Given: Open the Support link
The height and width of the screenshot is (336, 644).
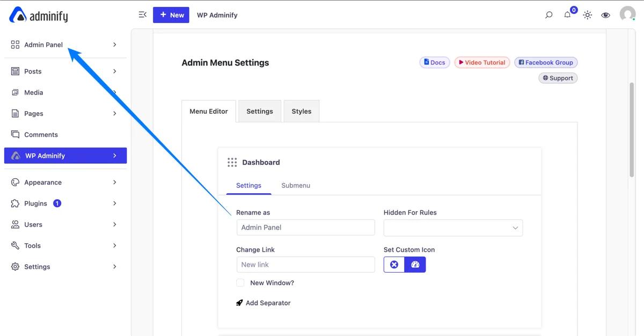Looking at the screenshot, I should coord(558,78).
